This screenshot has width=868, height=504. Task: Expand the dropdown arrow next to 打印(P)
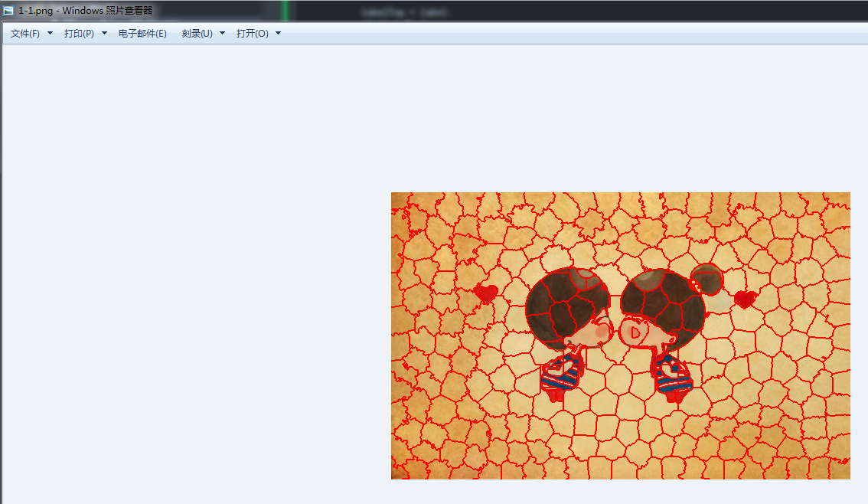104,33
